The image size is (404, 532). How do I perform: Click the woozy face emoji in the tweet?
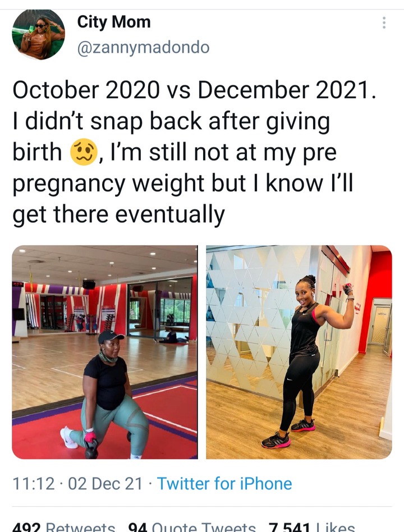pos(84,152)
